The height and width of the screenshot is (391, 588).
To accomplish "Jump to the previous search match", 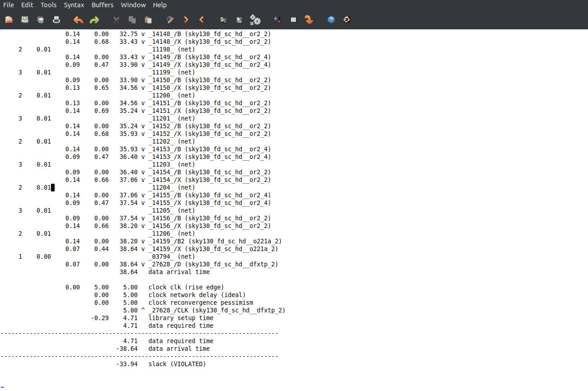I will (201, 20).
